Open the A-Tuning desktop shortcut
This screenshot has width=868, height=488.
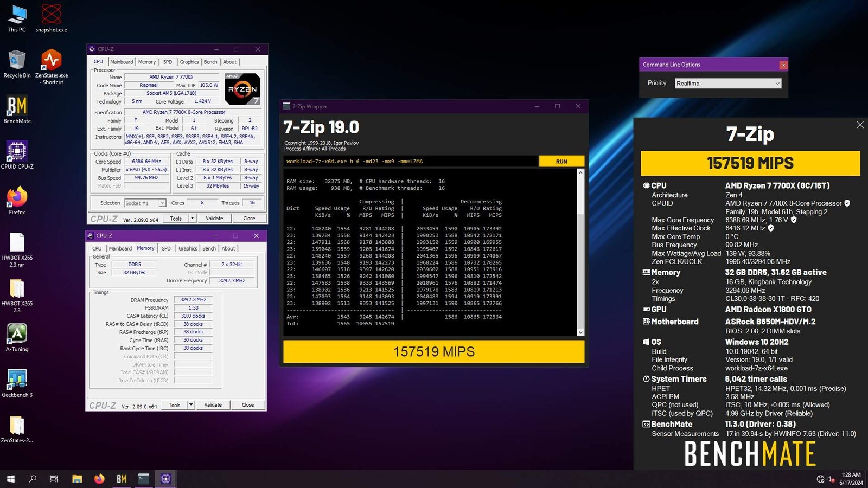pos(17,334)
